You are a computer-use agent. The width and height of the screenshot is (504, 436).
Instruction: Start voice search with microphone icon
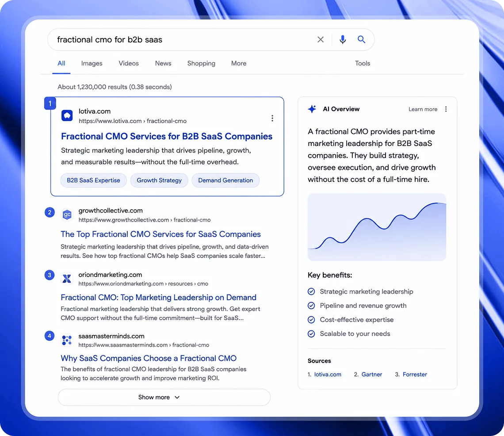[x=343, y=39]
